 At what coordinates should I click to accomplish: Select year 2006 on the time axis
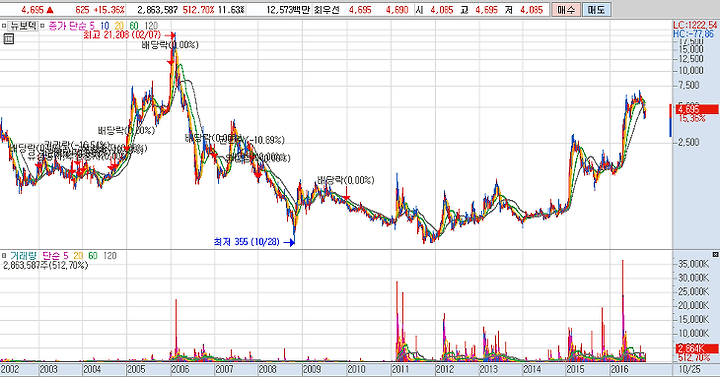point(180,369)
